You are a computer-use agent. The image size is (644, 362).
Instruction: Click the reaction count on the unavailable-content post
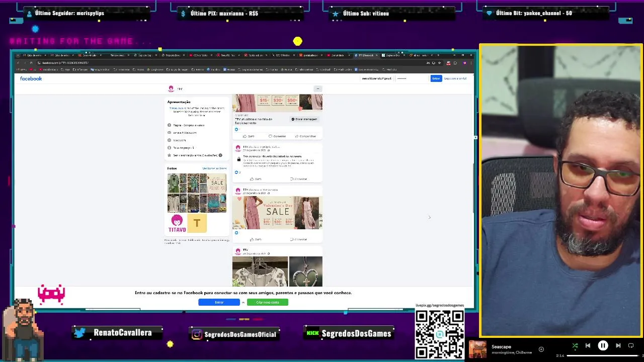[x=237, y=172]
